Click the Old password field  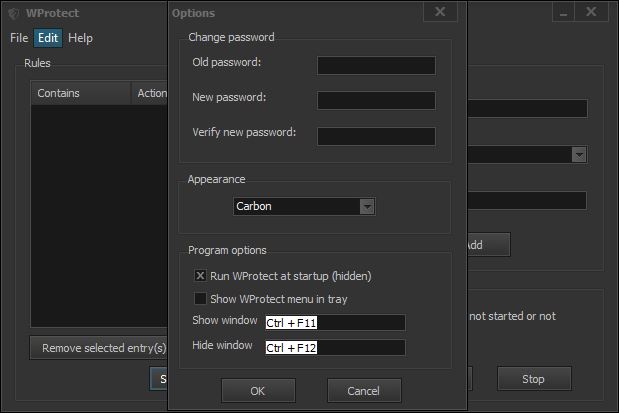376,66
